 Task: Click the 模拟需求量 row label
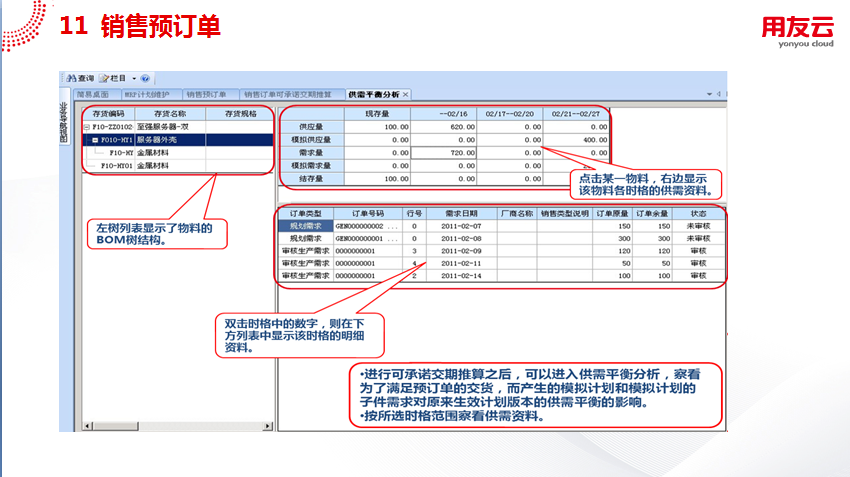(x=312, y=166)
